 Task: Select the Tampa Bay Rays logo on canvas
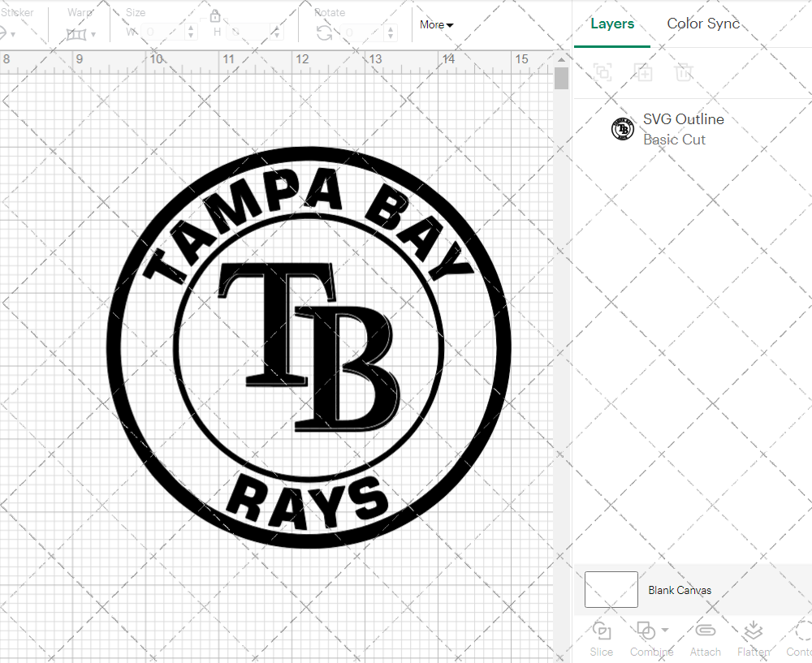click(x=309, y=347)
